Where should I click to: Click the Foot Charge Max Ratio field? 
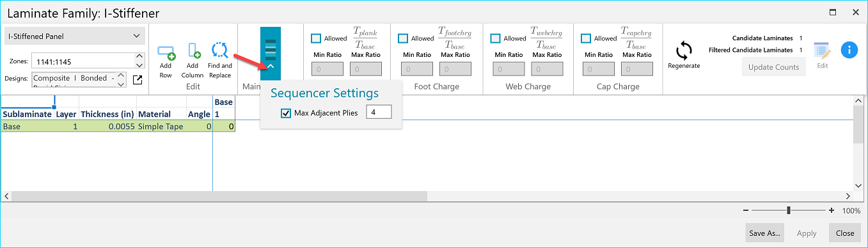click(454, 69)
